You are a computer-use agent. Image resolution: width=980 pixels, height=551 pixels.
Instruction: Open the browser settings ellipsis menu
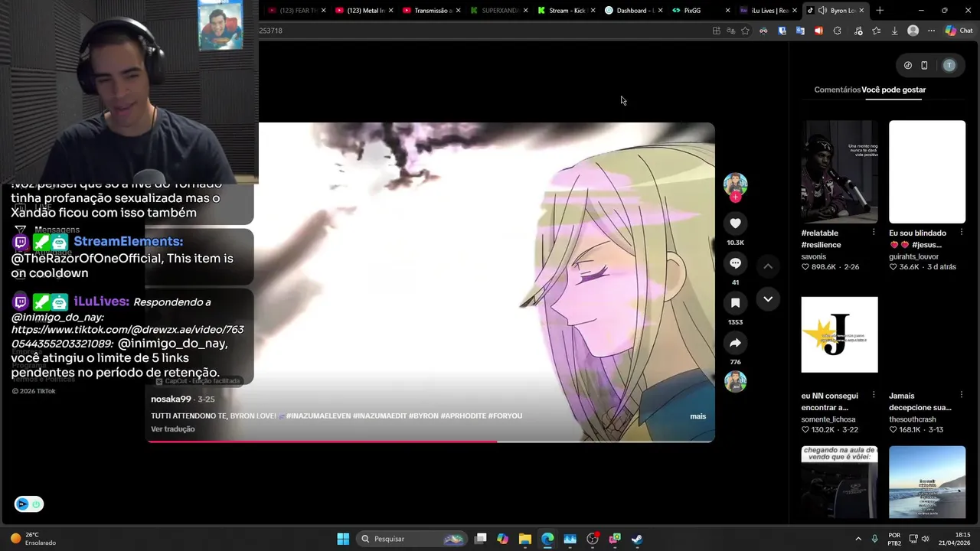point(931,31)
